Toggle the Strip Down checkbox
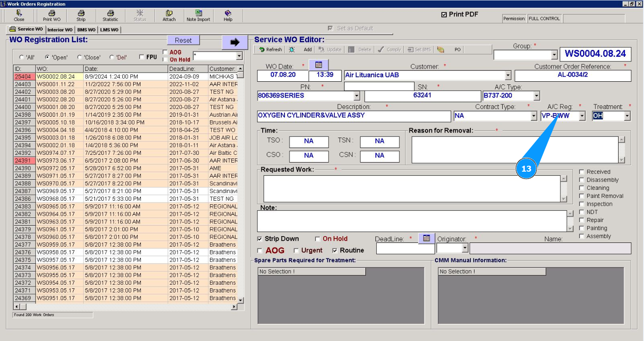 click(260, 239)
